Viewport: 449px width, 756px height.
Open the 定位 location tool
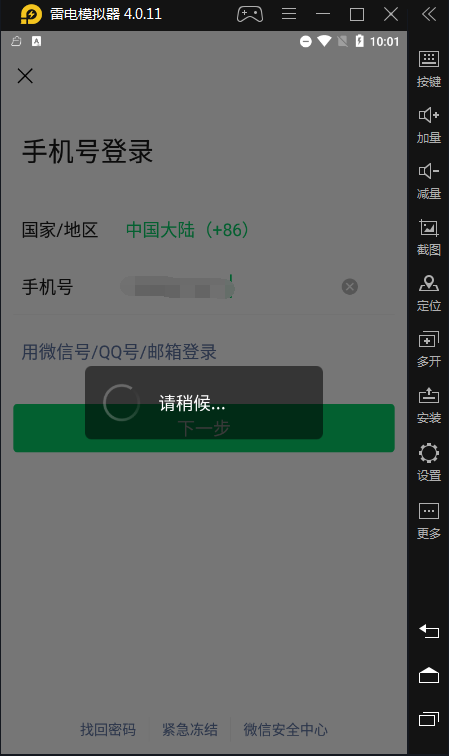click(x=428, y=293)
